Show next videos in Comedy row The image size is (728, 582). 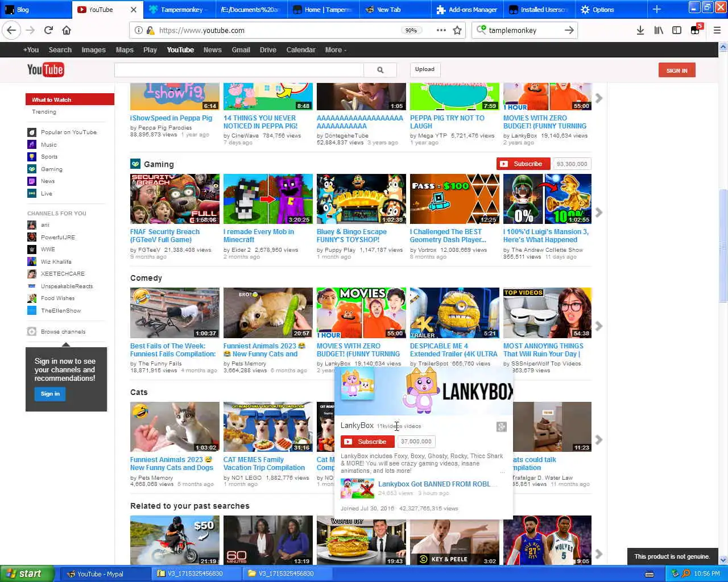pos(598,326)
